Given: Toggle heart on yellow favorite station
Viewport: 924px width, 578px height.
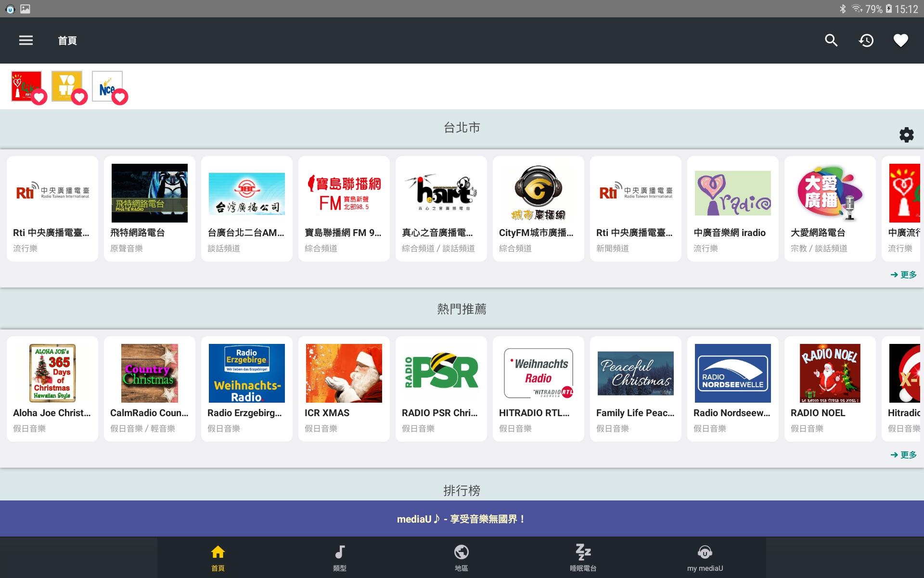Looking at the screenshot, I should (x=79, y=97).
